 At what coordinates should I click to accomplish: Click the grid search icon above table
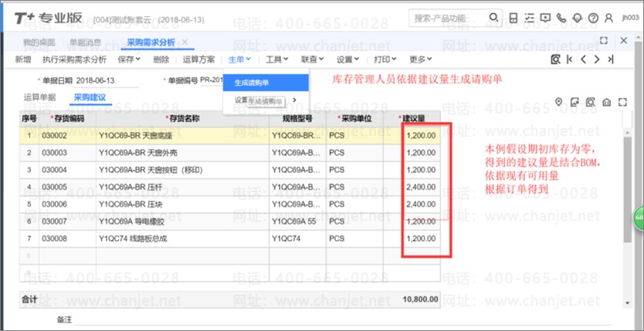coord(591,102)
